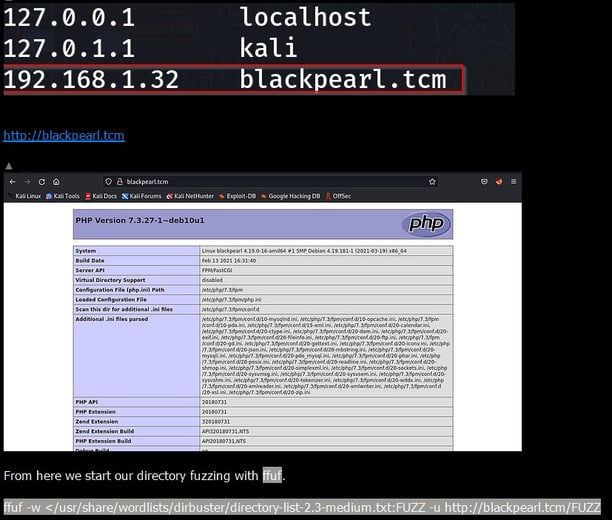Click the 127.0.1.1 kali line
This screenshot has height=520, width=612.
[x=150, y=48]
